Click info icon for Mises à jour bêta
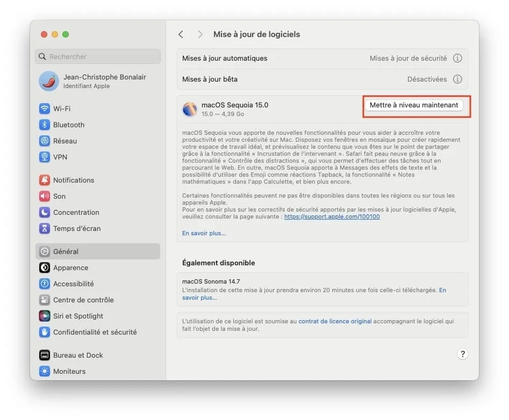 [457, 79]
